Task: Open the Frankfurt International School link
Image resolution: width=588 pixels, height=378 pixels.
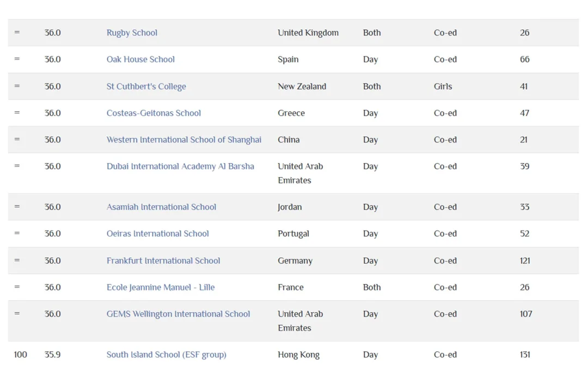Action: pos(163,261)
